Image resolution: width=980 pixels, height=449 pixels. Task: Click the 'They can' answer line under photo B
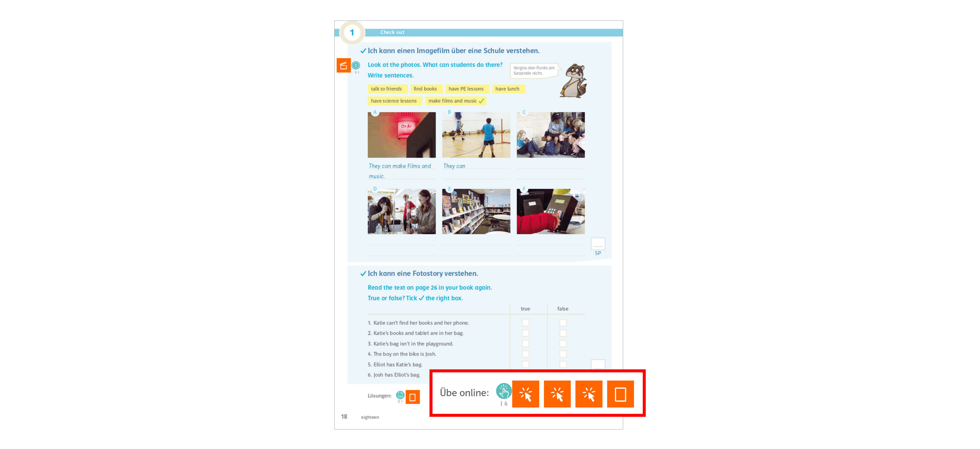point(476,166)
